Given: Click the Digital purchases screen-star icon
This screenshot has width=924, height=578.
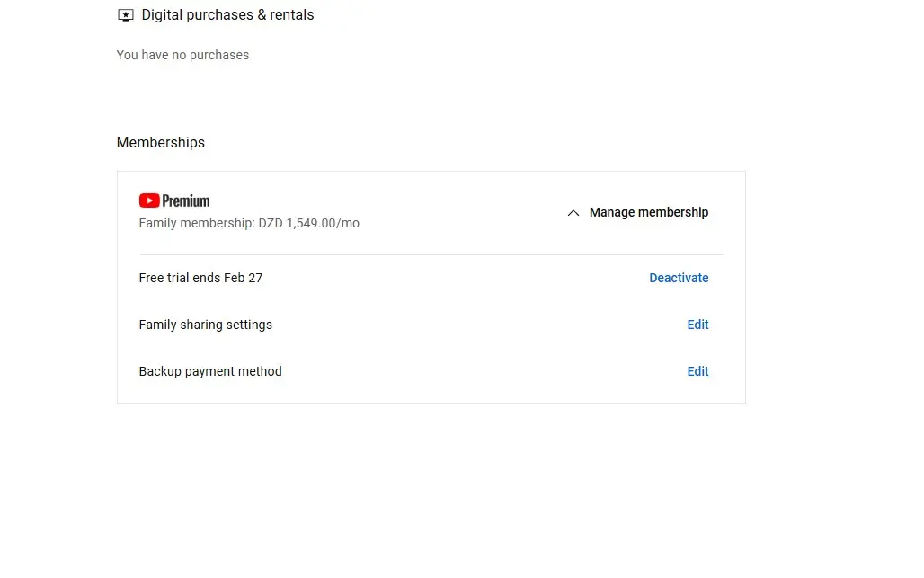Looking at the screenshot, I should click(x=126, y=15).
